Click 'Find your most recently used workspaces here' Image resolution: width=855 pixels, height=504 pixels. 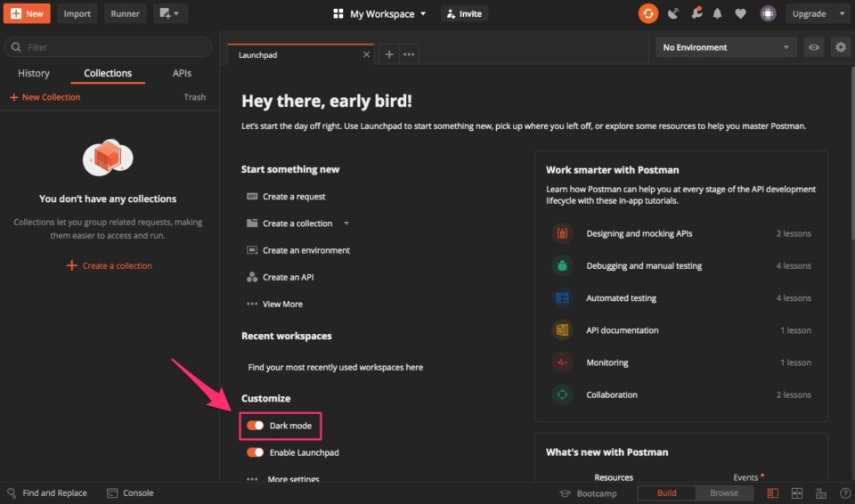coord(336,367)
